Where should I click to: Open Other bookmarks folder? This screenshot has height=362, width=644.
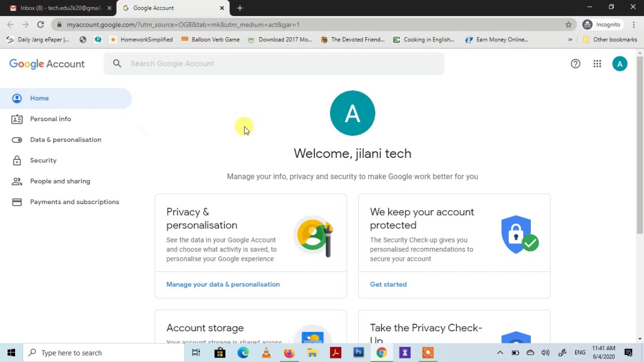[x=610, y=40]
